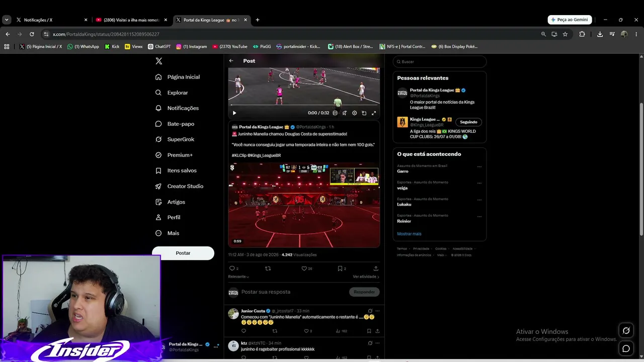Screen dimensions: 644x362
Task: Click the Postar button
Action: point(183,253)
